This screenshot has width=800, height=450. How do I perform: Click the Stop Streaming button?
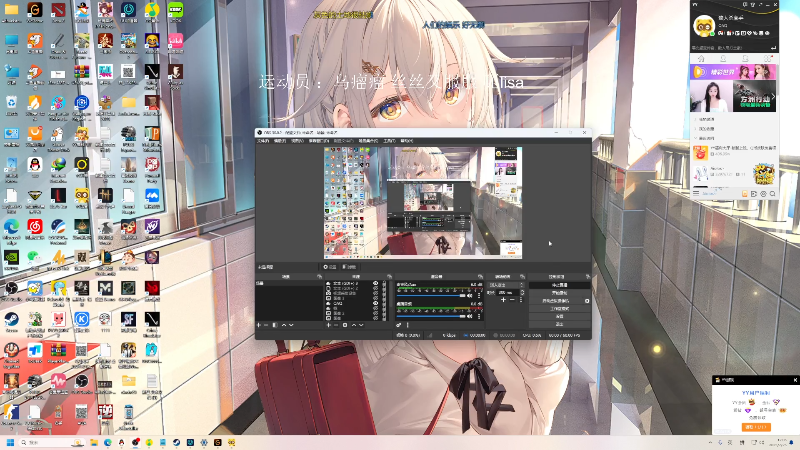pyautogui.click(x=560, y=285)
